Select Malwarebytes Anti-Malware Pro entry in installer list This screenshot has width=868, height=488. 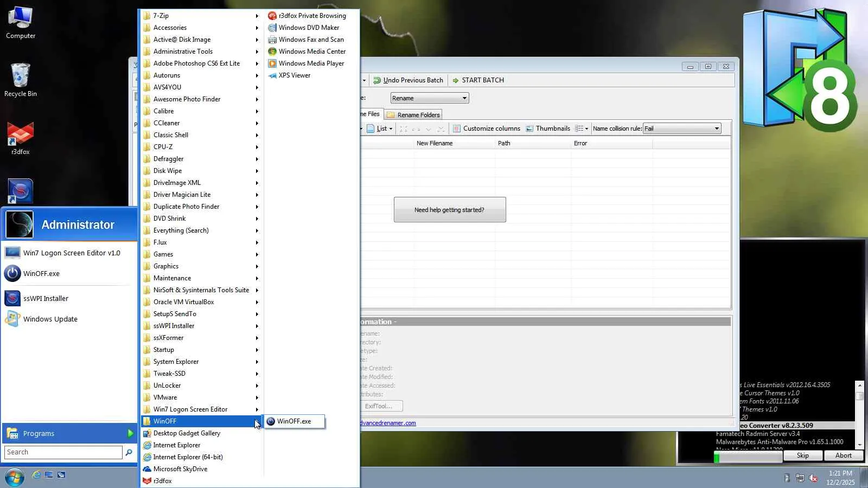780,442
